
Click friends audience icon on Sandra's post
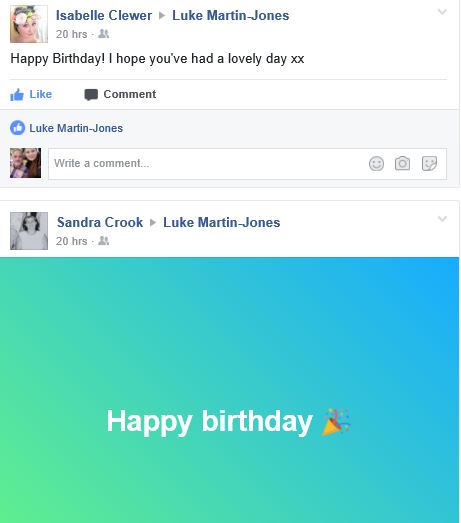pos(103,241)
